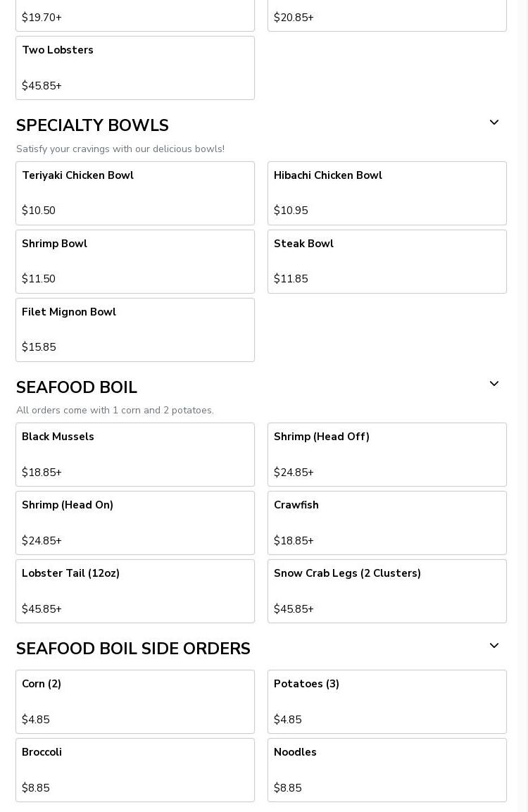This screenshot has height=812, width=528.
Task: Open the Crawfish item
Action: click(x=387, y=523)
